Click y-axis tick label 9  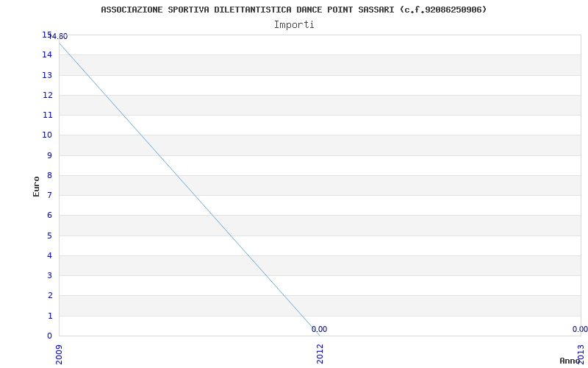click(49, 155)
